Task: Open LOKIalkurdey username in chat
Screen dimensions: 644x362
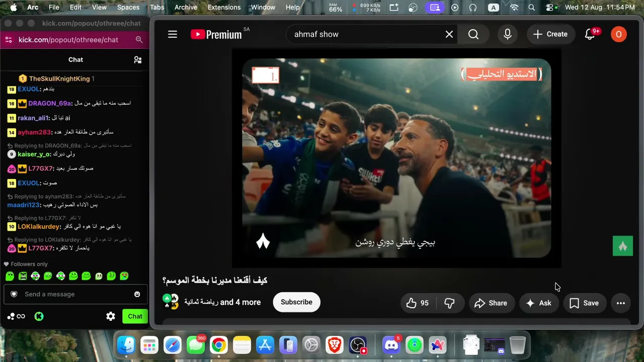Action: click(x=39, y=227)
